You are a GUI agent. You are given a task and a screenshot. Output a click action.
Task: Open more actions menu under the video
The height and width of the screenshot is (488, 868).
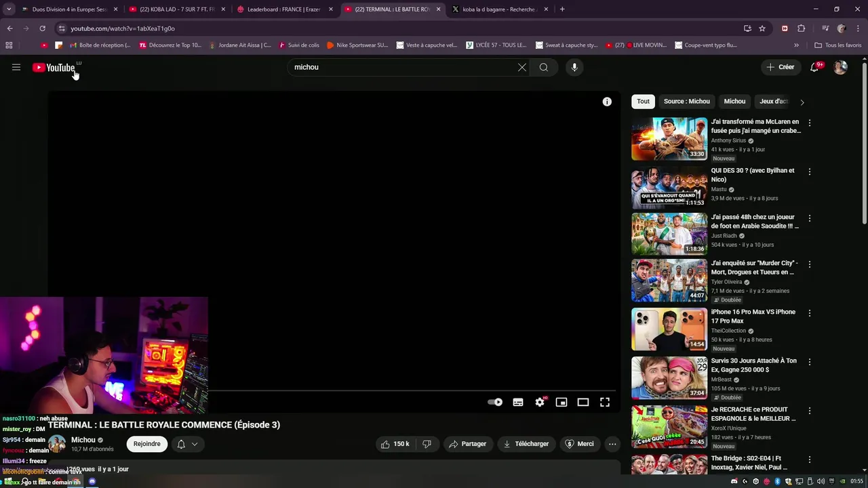pos(612,444)
